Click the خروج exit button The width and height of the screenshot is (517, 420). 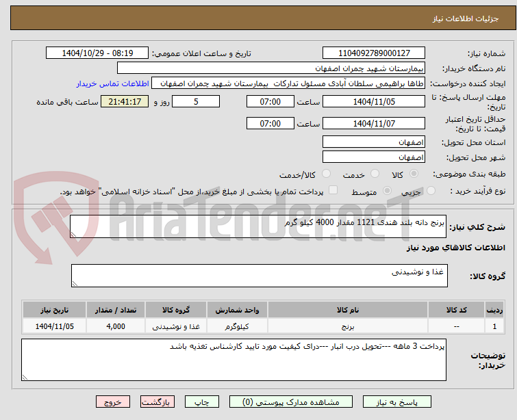pyautogui.click(x=113, y=402)
